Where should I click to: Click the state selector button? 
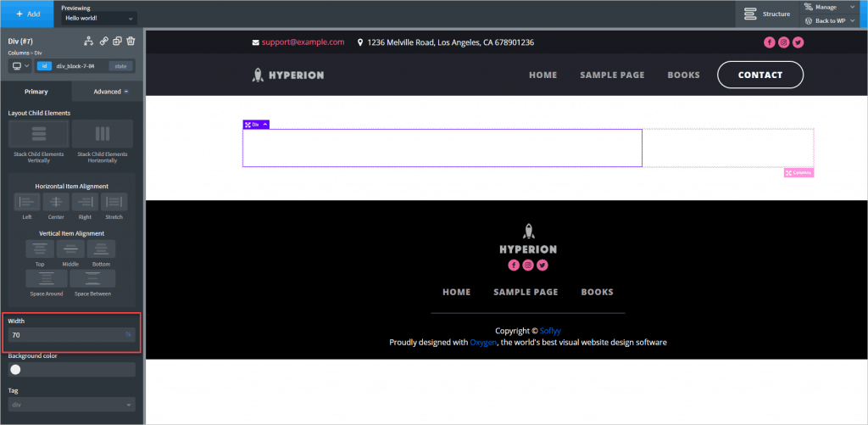pos(121,65)
